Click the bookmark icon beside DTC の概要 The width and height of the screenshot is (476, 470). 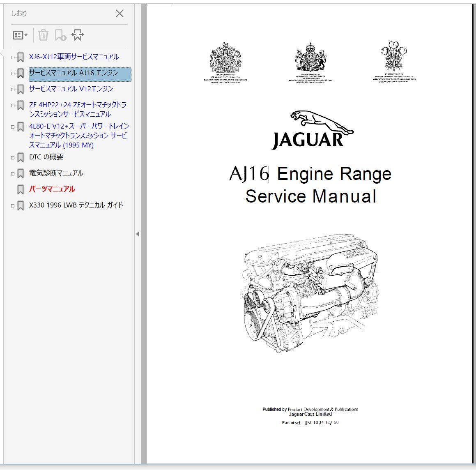pyautogui.click(x=20, y=158)
